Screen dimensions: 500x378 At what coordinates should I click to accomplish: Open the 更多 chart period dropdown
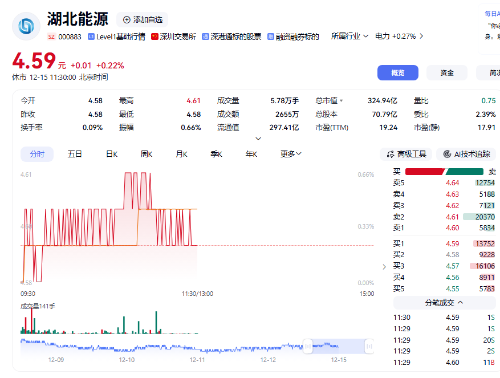291,154
